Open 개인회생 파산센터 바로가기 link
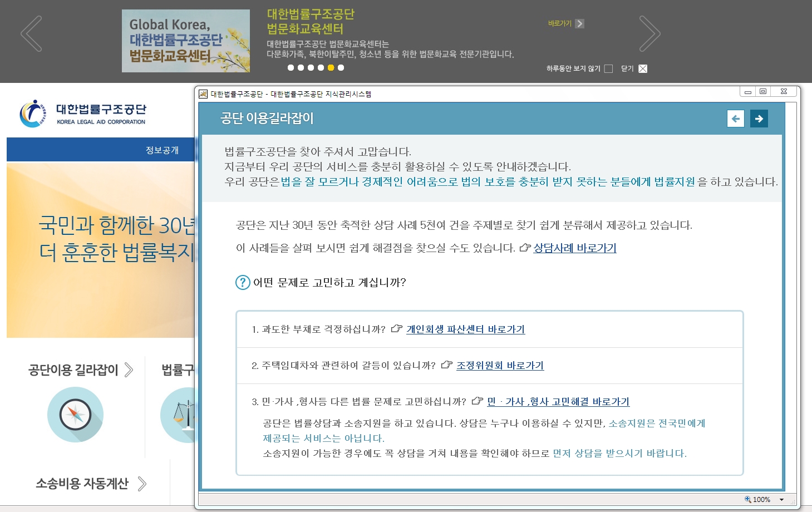 465,329
